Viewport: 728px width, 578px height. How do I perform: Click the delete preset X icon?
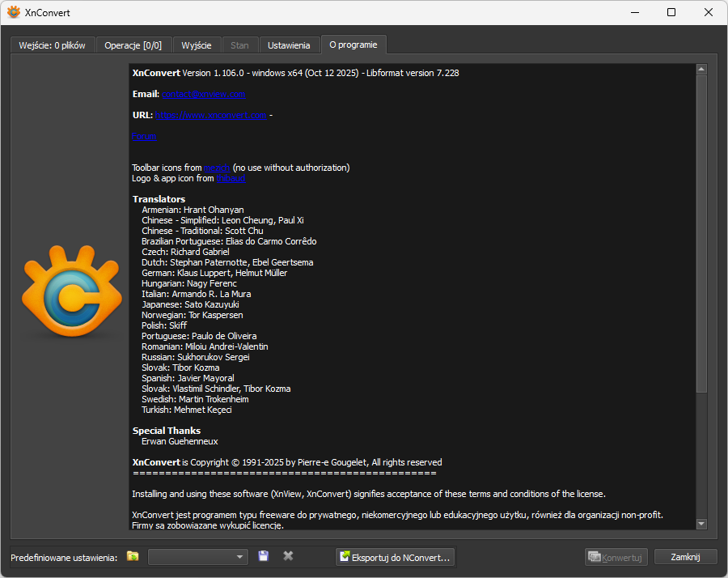(x=288, y=556)
